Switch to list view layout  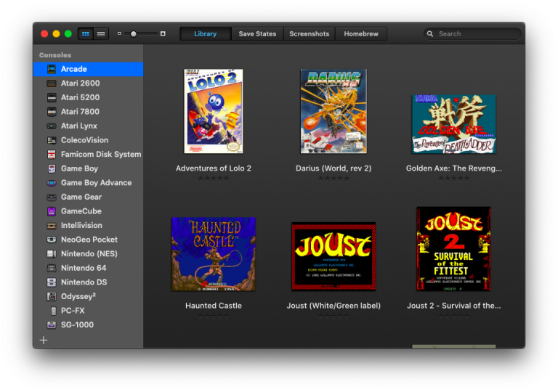coord(101,34)
